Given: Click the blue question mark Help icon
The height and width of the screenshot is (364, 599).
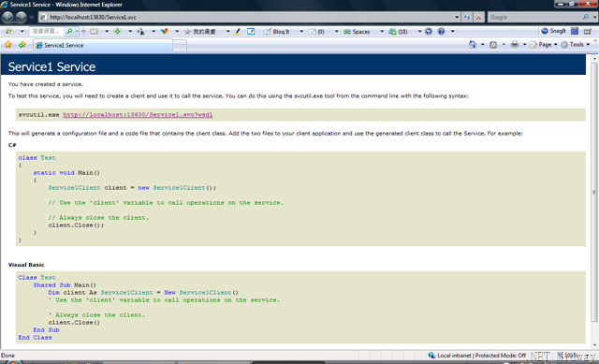Looking at the screenshot, I should [441, 31].
